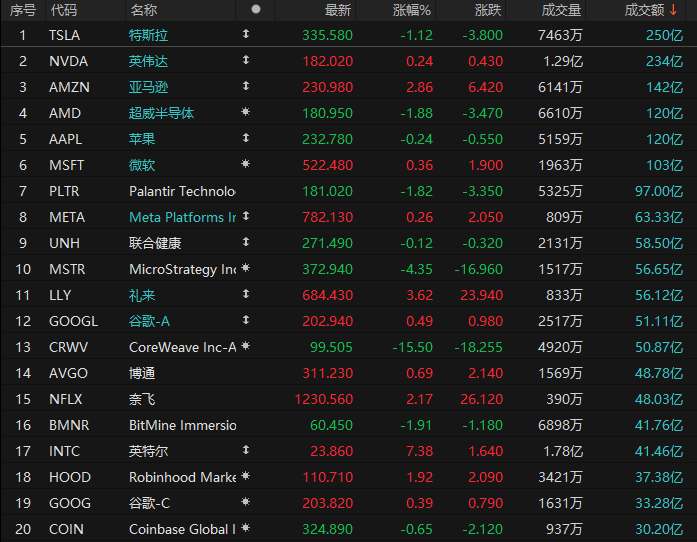Viewport: 697px width, 542px height.
Task: Click the BMNR ticker code
Action: (69, 426)
